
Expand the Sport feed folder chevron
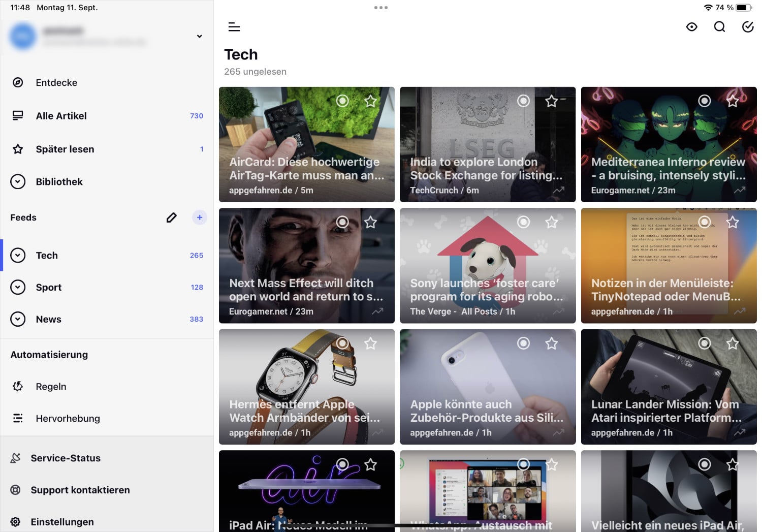click(18, 287)
